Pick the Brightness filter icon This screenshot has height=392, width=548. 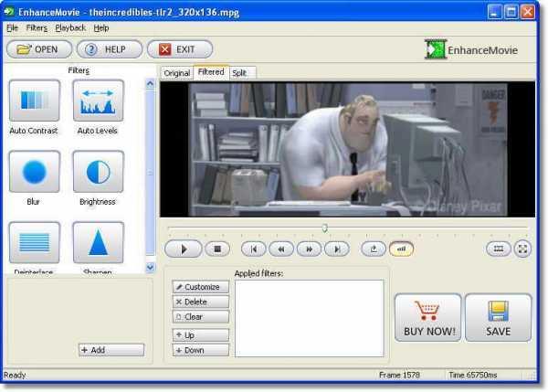click(x=98, y=172)
